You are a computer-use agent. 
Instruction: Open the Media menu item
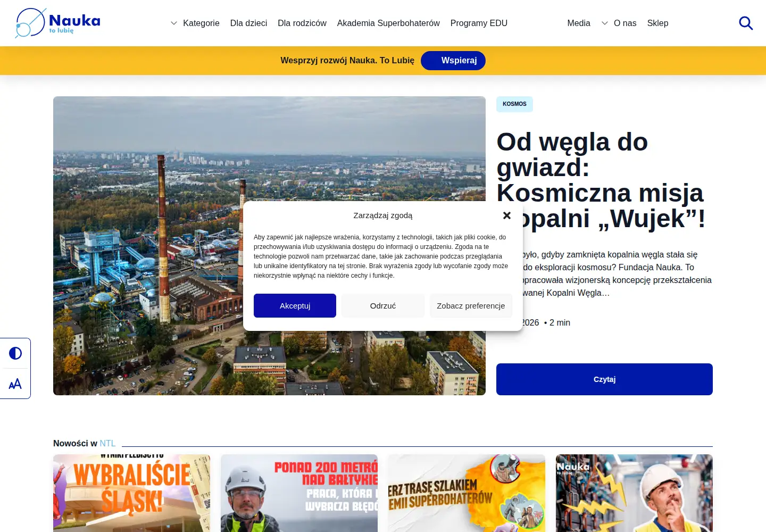pyautogui.click(x=579, y=23)
